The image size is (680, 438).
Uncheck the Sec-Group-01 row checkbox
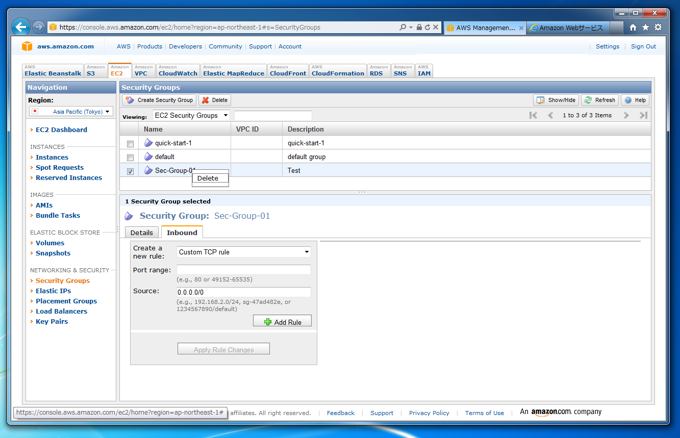[x=130, y=171]
